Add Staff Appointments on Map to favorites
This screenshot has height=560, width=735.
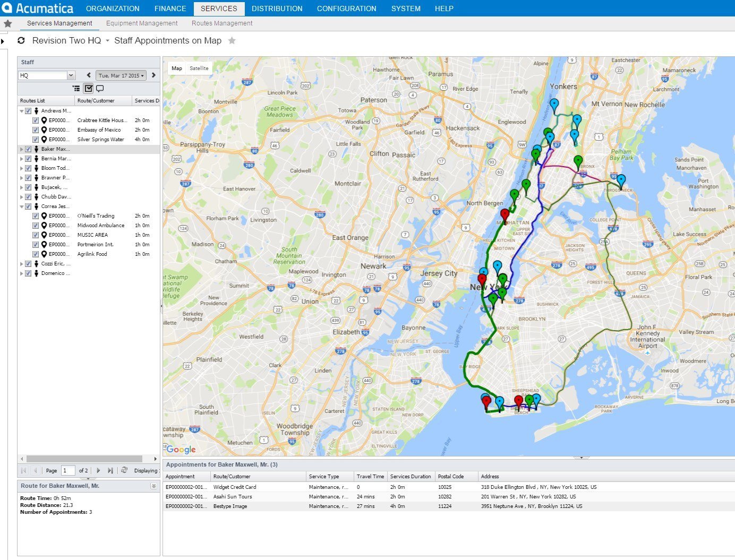(232, 40)
